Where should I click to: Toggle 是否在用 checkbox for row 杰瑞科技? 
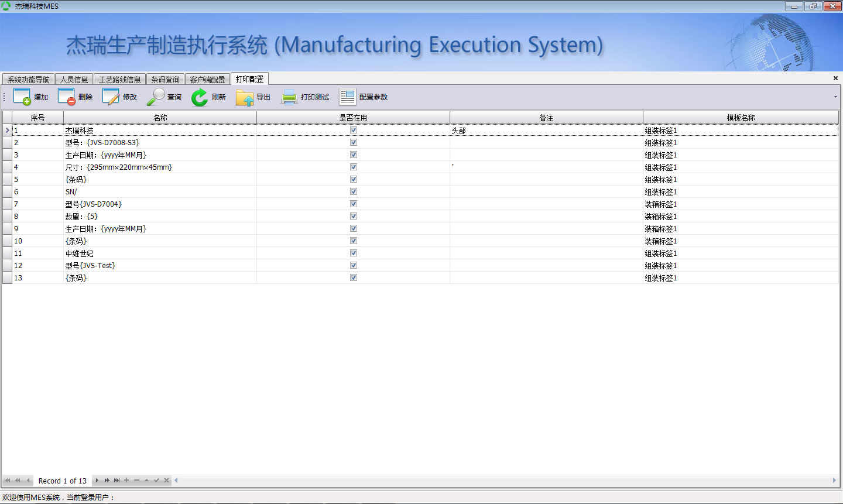354,130
